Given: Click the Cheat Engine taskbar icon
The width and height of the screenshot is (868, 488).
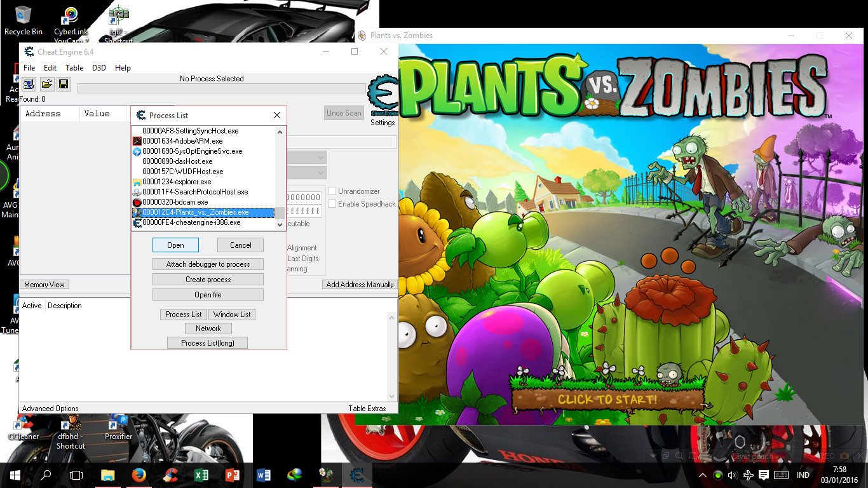Looking at the screenshot, I should (x=356, y=475).
